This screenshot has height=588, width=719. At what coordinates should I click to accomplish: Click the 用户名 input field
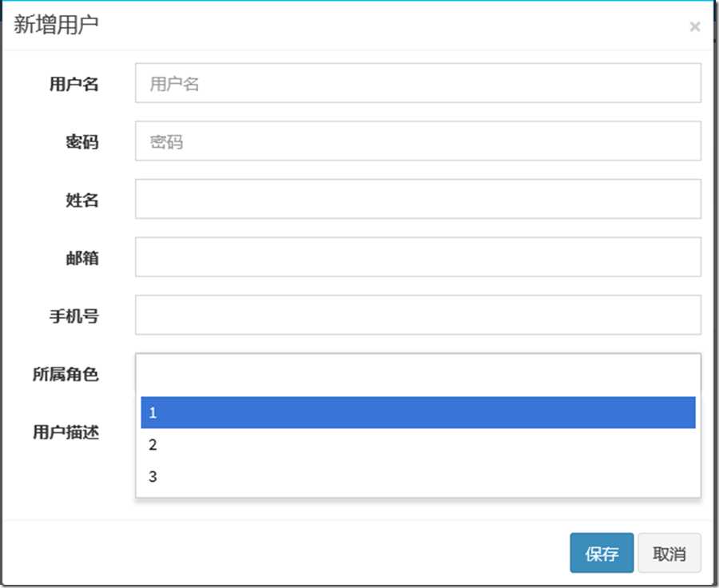click(418, 83)
